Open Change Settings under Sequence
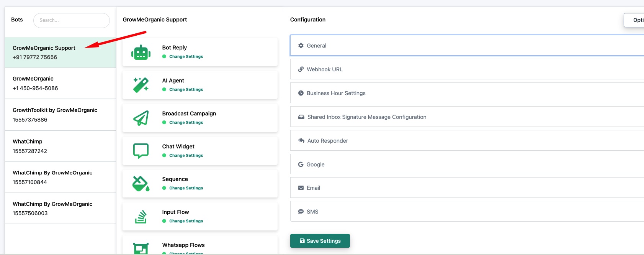This screenshot has height=255, width=644. [186, 188]
